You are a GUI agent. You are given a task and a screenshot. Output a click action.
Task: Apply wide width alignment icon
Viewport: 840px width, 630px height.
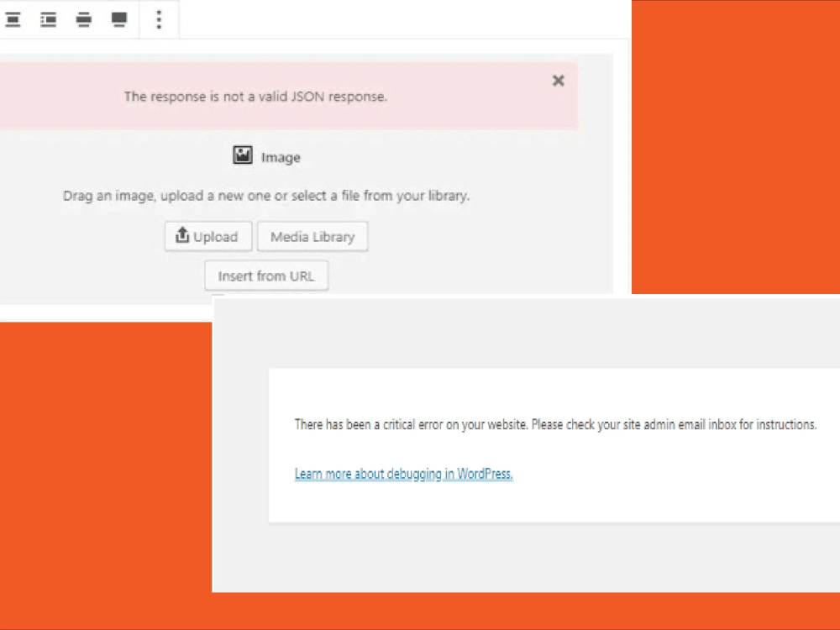83,18
